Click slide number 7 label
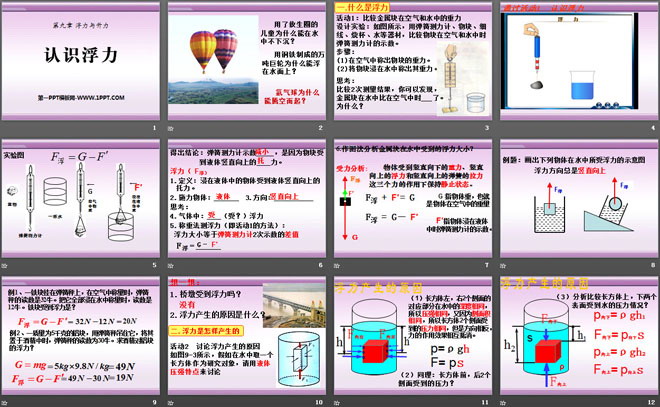 487,265
